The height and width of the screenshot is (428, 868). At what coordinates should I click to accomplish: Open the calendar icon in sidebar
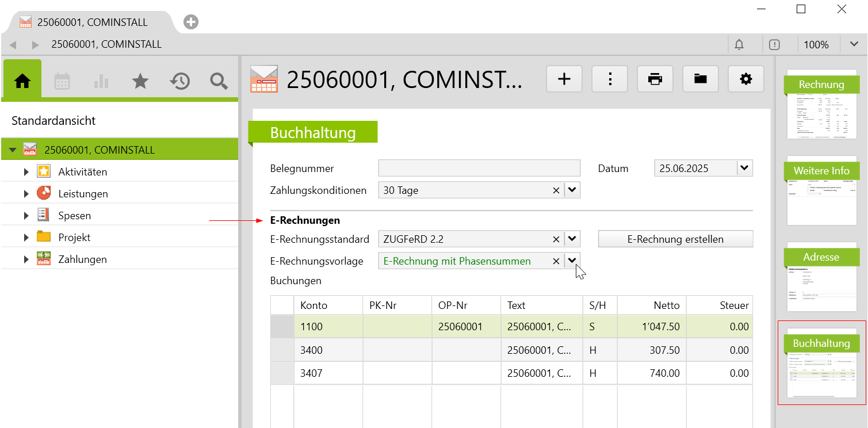point(62,81)
